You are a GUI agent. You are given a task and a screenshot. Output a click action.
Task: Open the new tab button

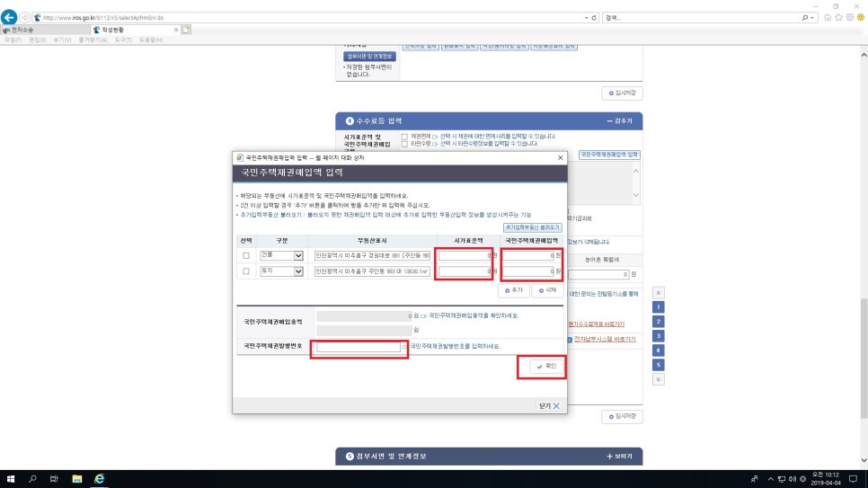pos(187,30)
